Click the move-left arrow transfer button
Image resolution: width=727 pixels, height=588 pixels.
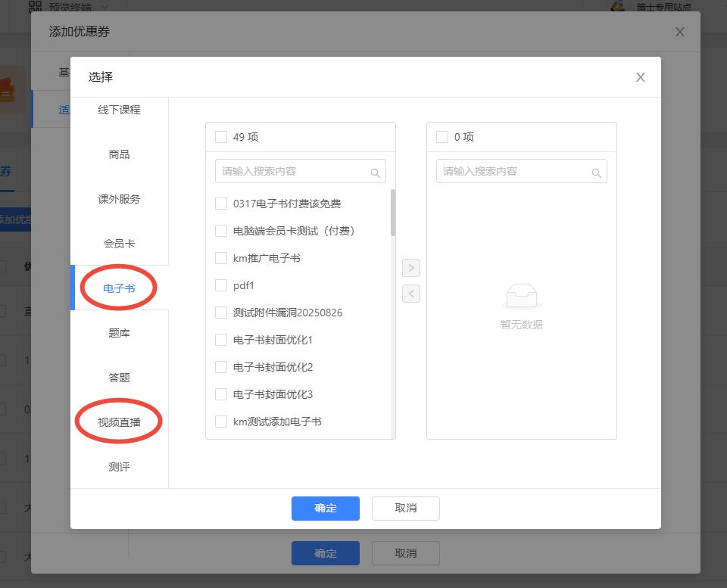(x=410, y=294)
